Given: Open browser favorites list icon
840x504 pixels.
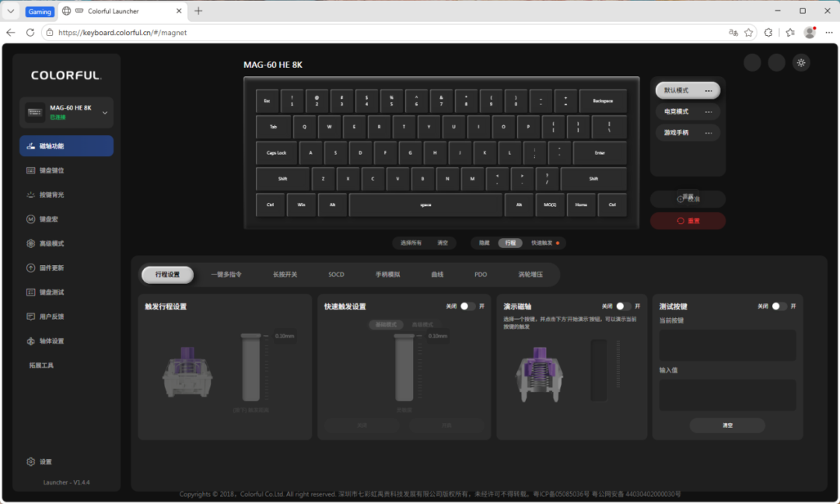Looking at the screenshot, I should pyautogui.click(x=790, y=33).
